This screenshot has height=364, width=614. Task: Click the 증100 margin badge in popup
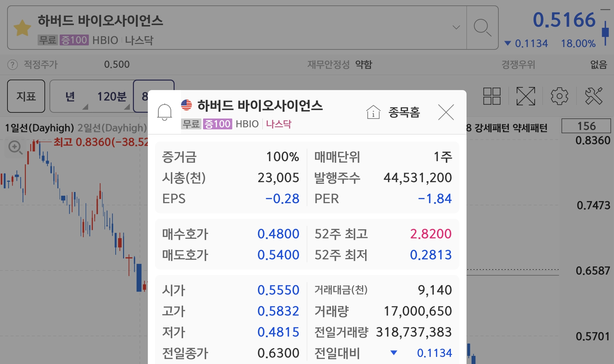click(217, 124)
